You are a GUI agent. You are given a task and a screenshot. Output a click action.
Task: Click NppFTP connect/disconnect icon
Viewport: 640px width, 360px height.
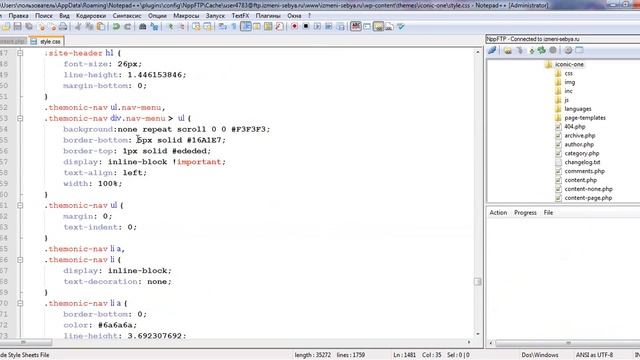point(492,50)
